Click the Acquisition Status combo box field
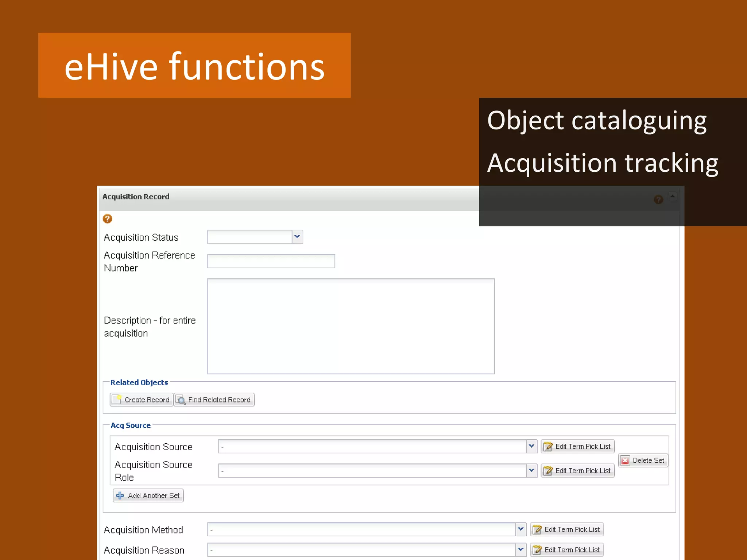 [x=255, y=237]
